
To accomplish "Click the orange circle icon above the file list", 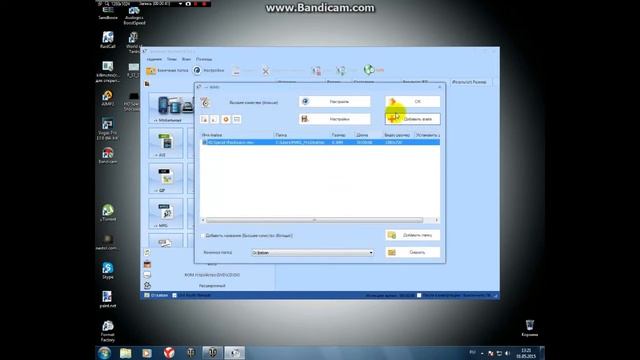I will click(x=226, y=119).
